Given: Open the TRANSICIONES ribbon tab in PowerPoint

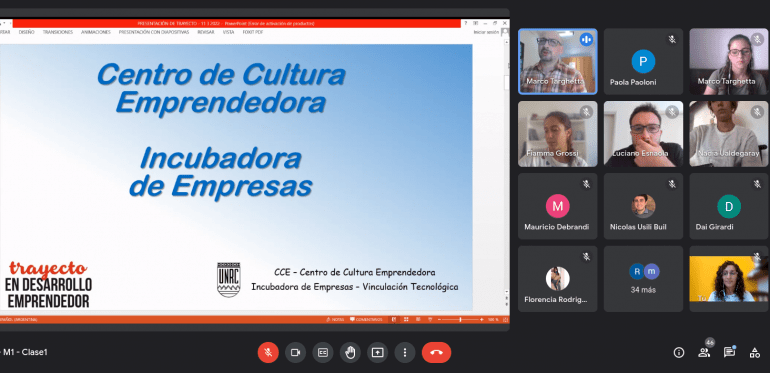Looking at the screenshot, I should tap(57, 32).
